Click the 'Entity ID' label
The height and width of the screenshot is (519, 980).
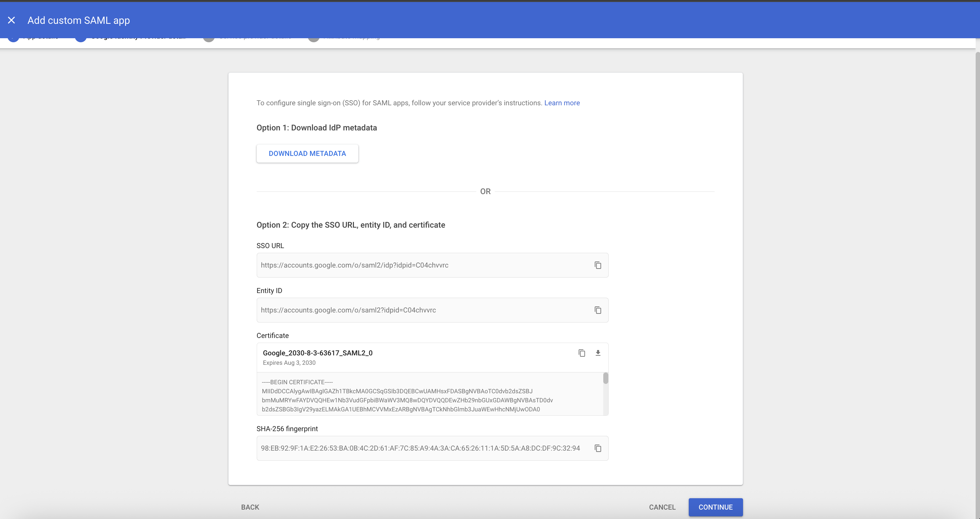[269, 291]
